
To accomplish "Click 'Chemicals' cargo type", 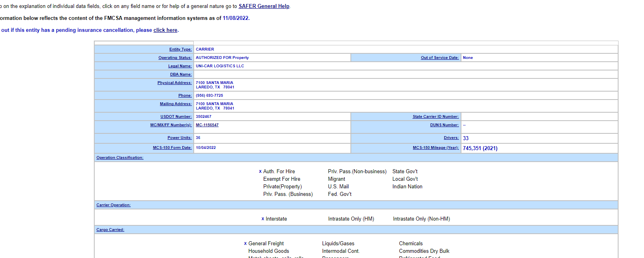I will tap(411, 244).
